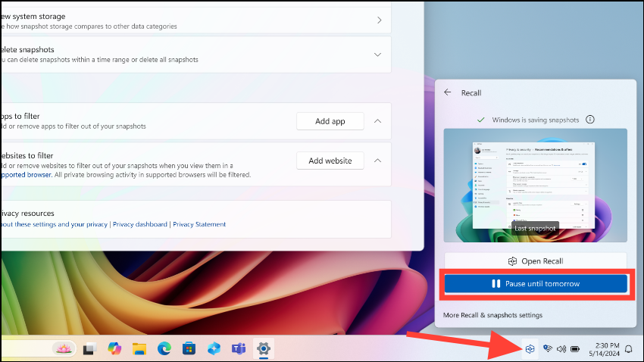644x362 pixels.
Task: Collapse the Apps to filter section
Action: pos(377,121)
